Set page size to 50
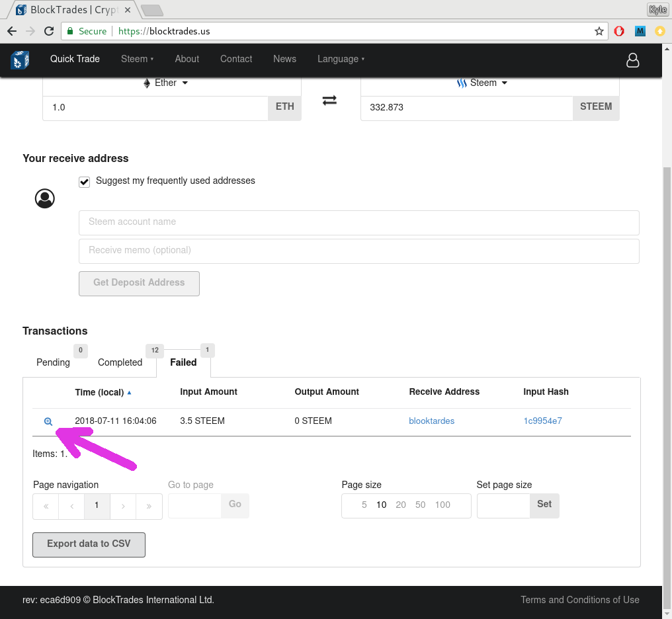Image resolution: width=672 pixels, height=619 pixels. tap(421, 505)
